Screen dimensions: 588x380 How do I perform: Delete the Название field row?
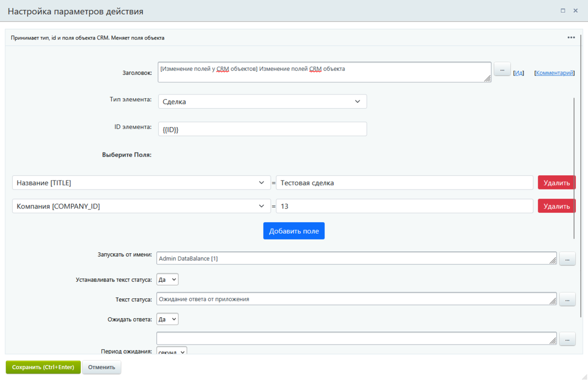(x=556, y=183)
